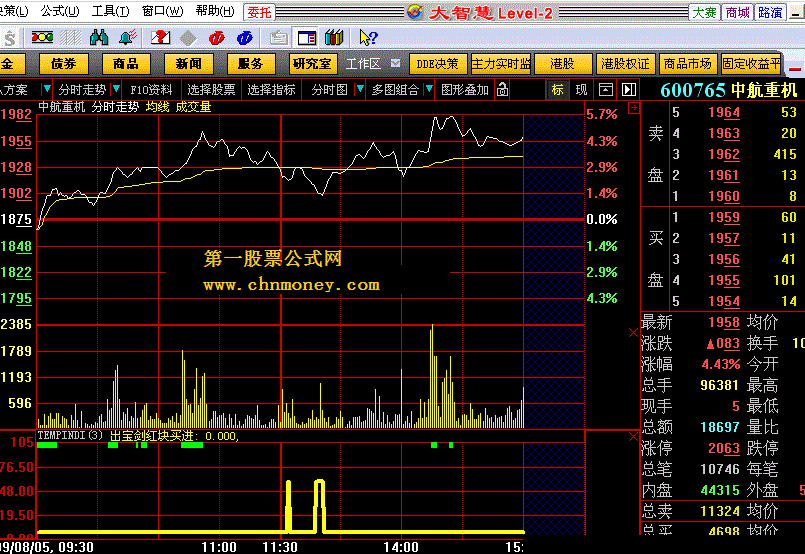Close the TEMPINDI indicator pane with red X

[x=634, y=436]
